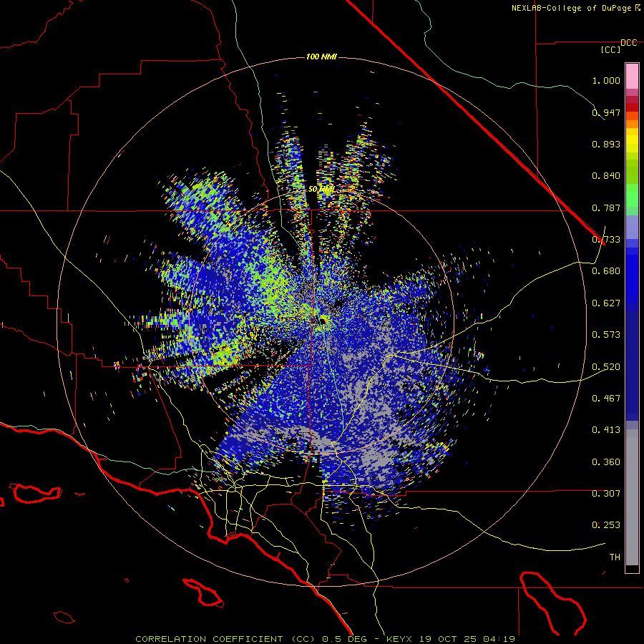Click the radar site at the map center
The width and height of the screenshot is (644, 644).
click(x=323, y=321)
